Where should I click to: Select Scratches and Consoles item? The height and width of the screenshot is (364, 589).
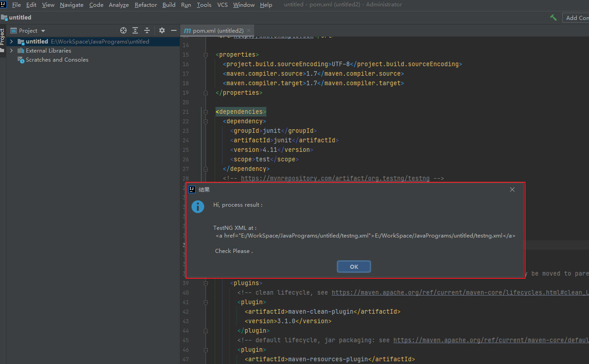point(57,59)
